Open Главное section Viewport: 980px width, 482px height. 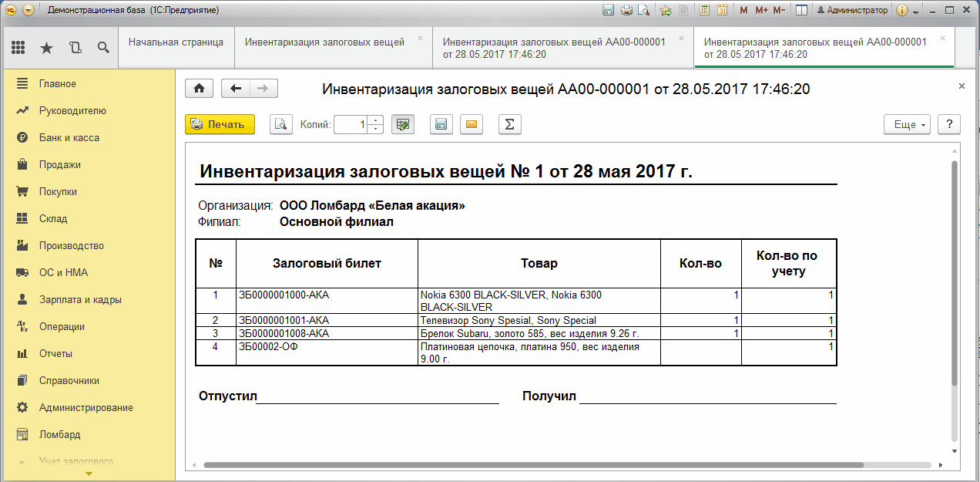(88, 83)
